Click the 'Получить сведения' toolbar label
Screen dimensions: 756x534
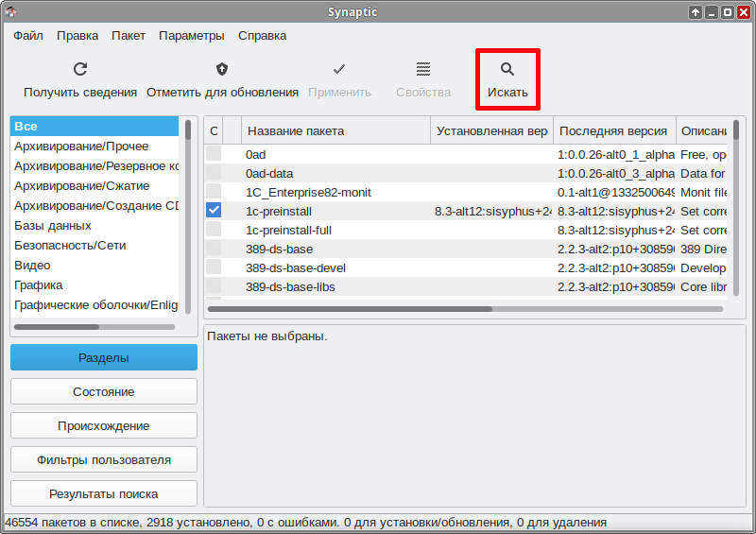tap(80, 92)
